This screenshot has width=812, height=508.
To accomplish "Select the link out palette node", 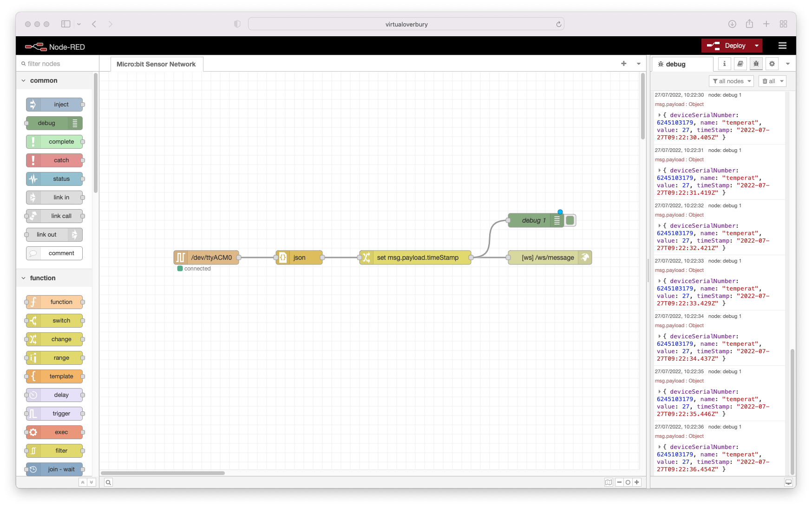I will 54,235.
